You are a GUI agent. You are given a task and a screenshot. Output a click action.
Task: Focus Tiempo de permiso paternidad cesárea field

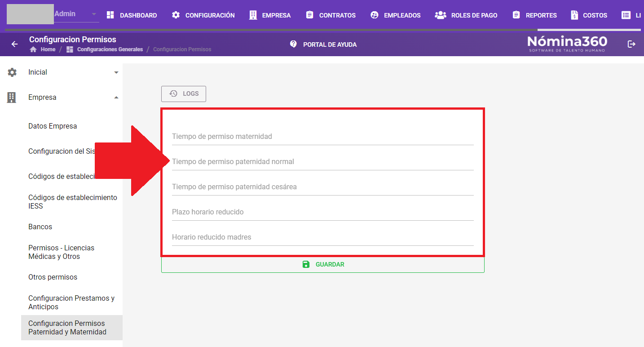click(323, 187)
